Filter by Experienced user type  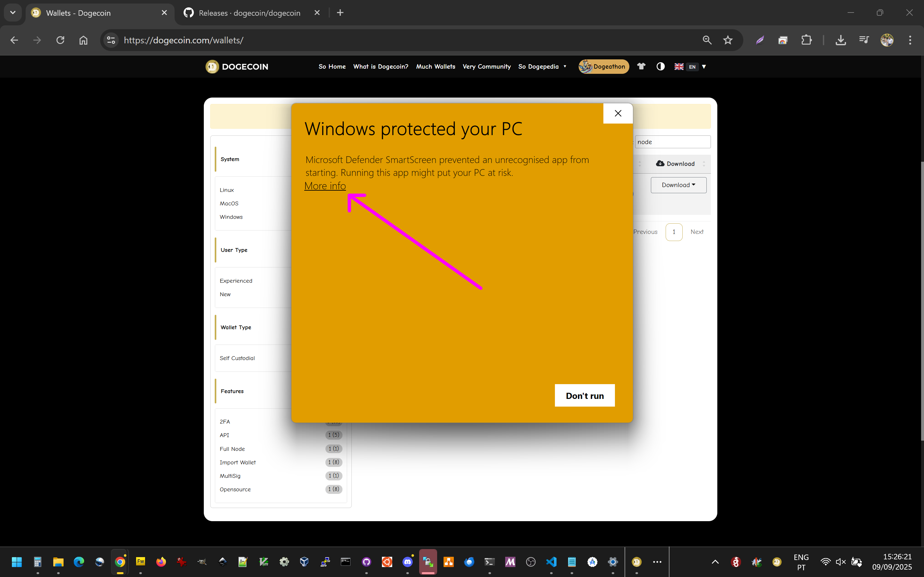[236, 281]
